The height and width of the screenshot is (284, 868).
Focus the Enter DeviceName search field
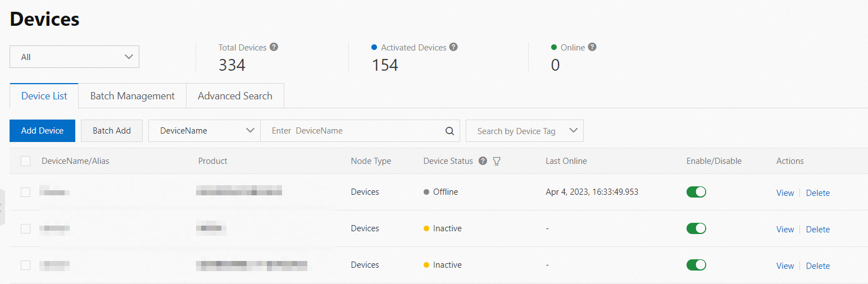pyautogui.click(x=354, y=131)
